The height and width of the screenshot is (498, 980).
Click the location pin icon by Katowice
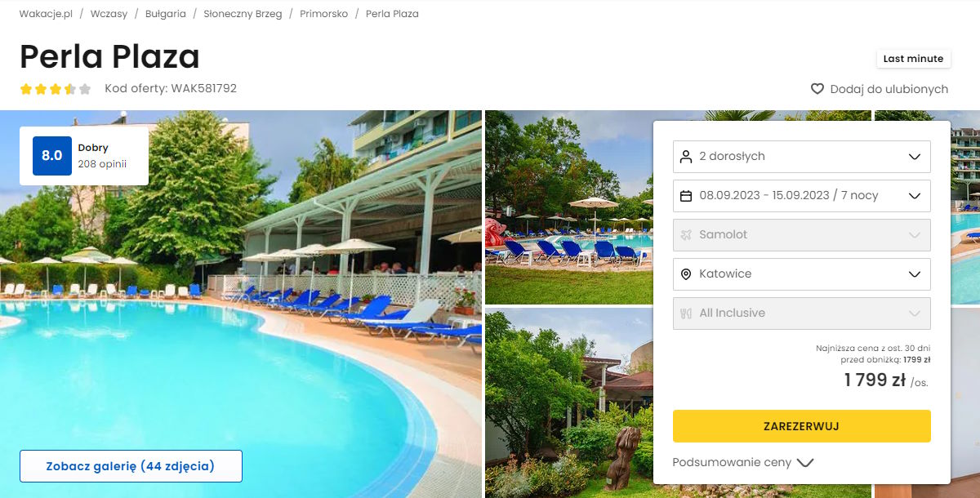coord(686,273)
